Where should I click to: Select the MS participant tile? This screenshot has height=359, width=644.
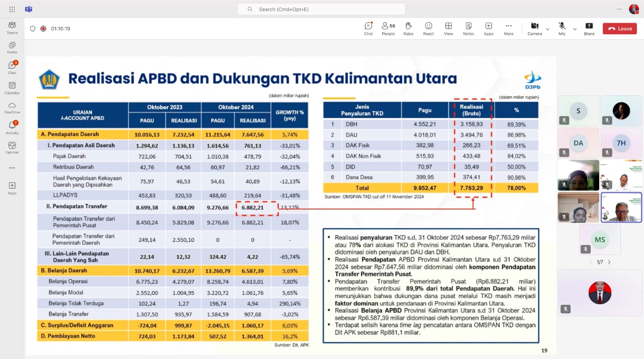pos(600,240)
